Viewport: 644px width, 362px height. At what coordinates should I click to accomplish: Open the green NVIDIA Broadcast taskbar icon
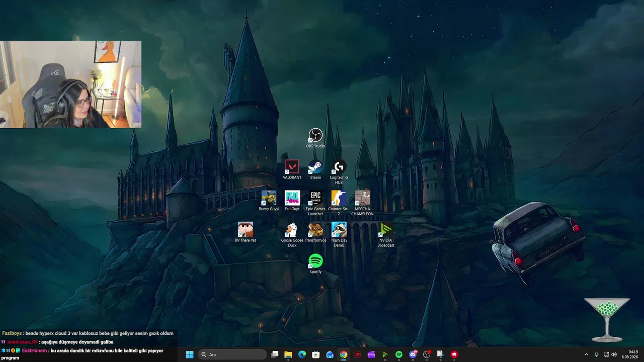click(x=385, y=354)
